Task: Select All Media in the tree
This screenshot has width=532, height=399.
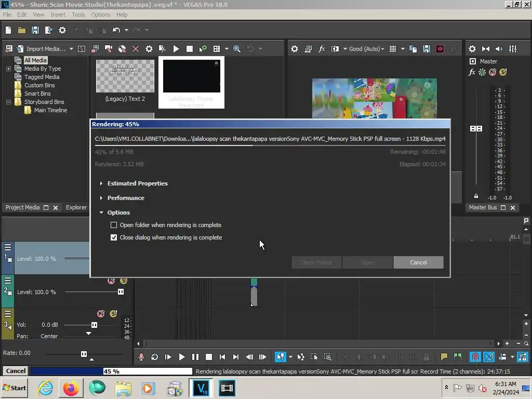Action: coord(35,60)
